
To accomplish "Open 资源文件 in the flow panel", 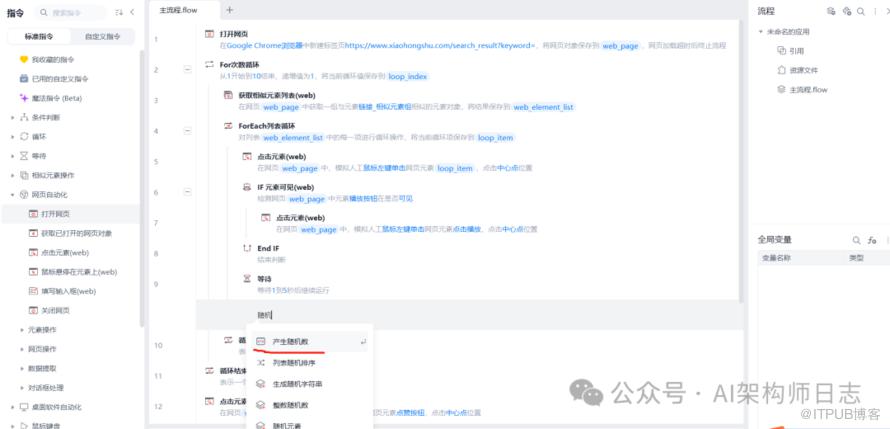I will (x=797, y=70).
